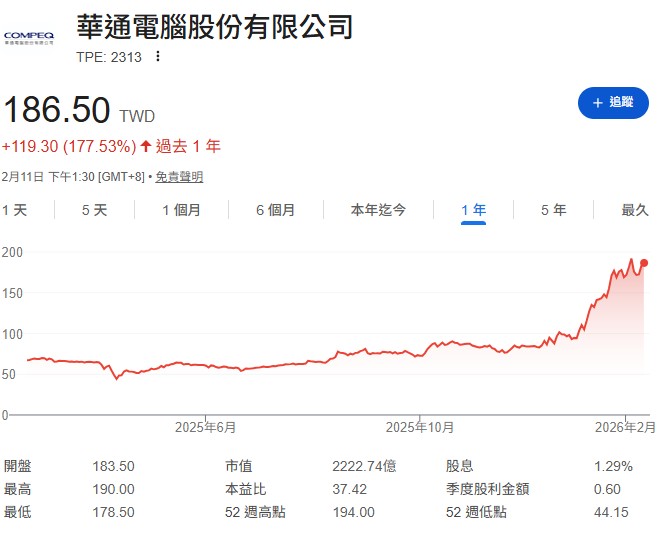
Task: Click the 最高 value 190.00
Action: click(x=114, y=489)
